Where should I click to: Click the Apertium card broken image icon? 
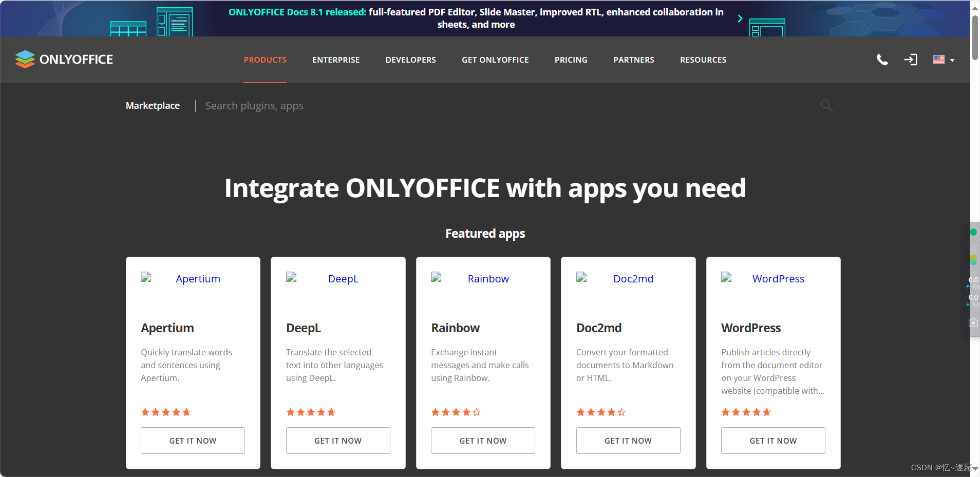(146, 278)
